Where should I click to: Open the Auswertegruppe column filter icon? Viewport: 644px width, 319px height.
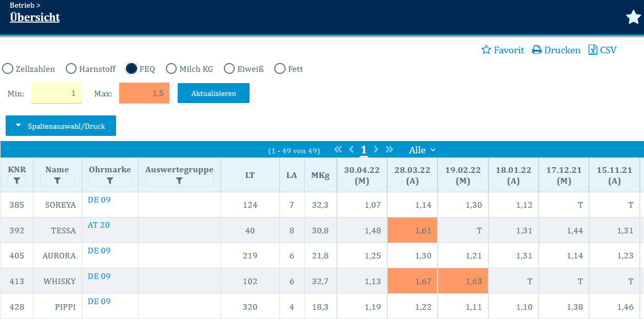(x=179, y=181)
